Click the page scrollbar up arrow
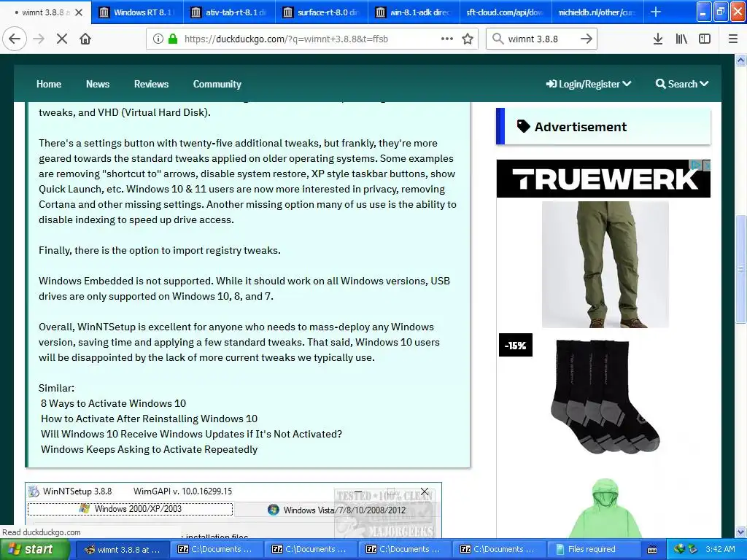Image resolution: width=747 pixels, height=560 pixels. click(740, 61)
